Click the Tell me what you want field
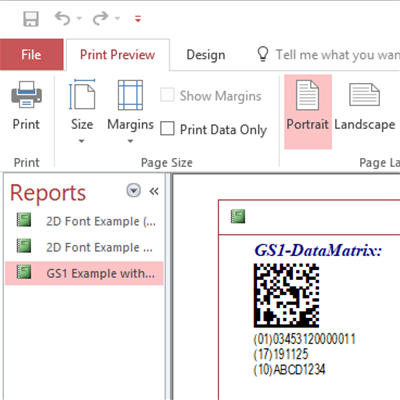Screen dimensions: 400x400 point(337,55)
